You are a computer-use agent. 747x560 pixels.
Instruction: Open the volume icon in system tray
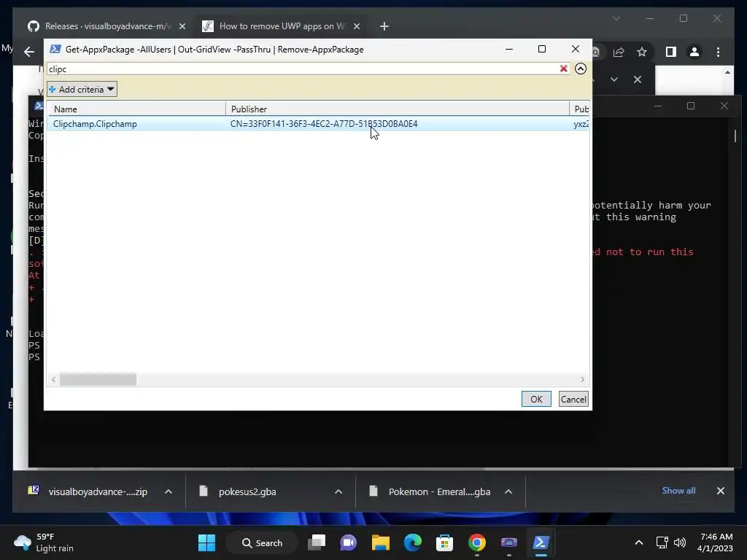point(679,542)
